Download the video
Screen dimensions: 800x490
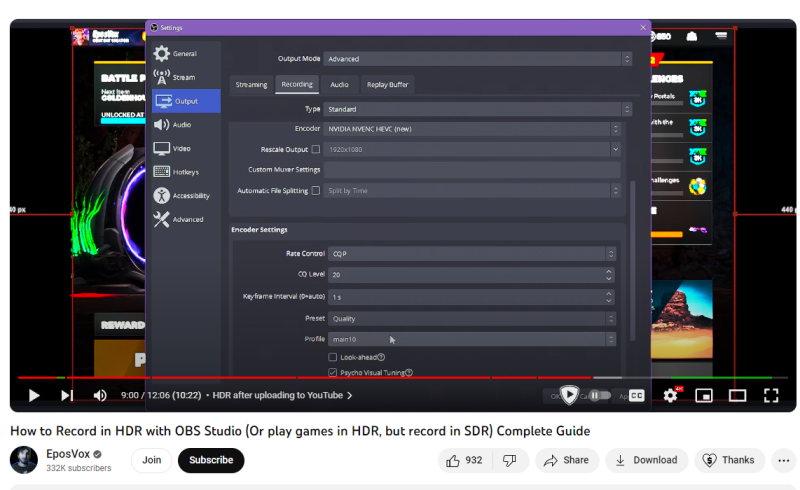pyautogui.click(x=646, y=460)
